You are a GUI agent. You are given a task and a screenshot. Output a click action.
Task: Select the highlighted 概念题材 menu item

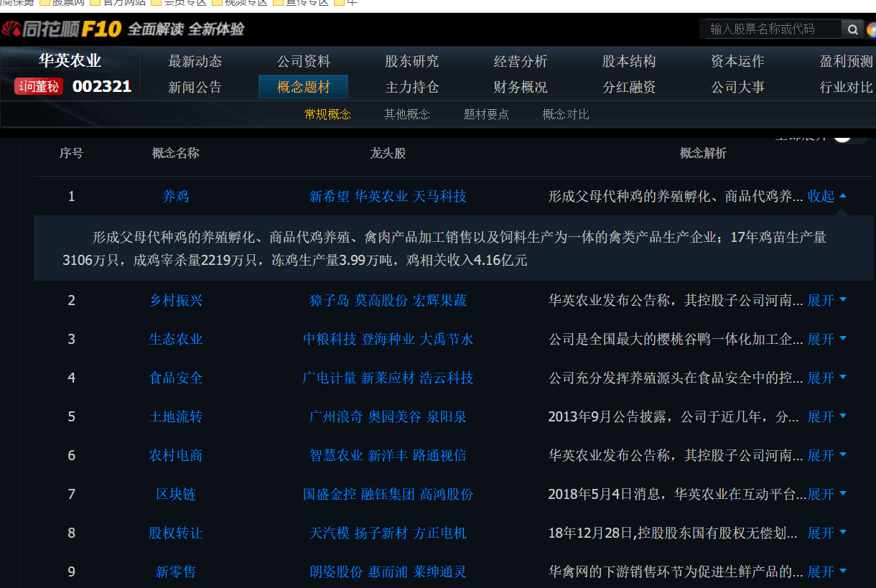(304, 88)
